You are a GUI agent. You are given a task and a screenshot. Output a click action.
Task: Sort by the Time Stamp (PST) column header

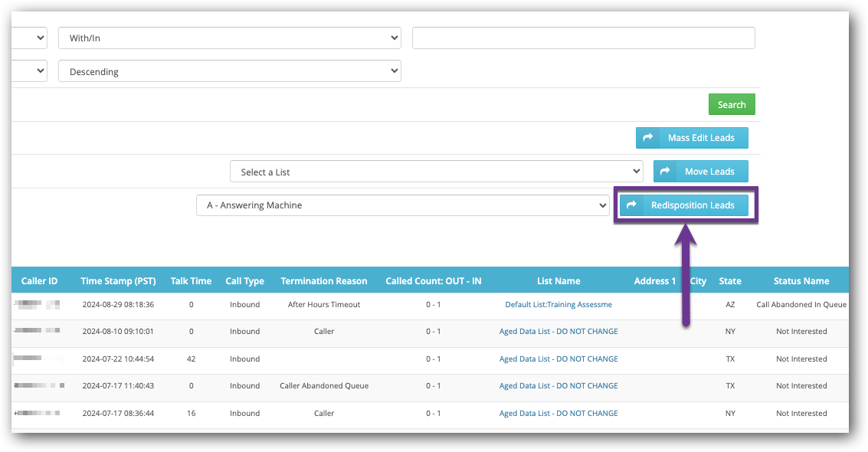[x=118, y=281]
